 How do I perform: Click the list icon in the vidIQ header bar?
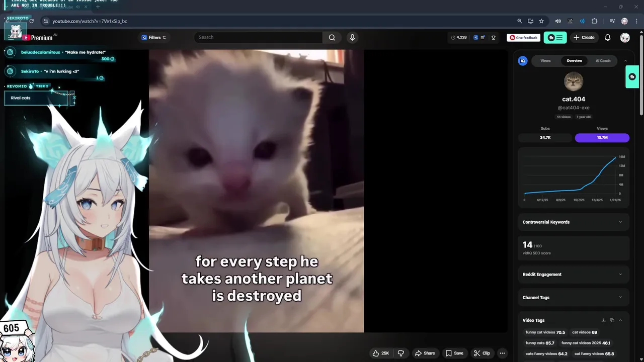coord(483,37)
